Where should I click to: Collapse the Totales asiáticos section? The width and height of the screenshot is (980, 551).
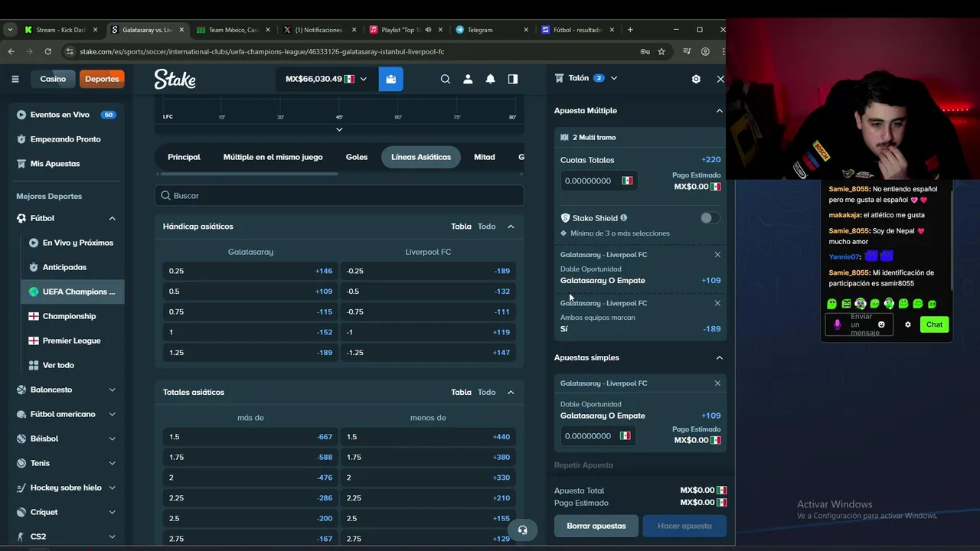511,393
